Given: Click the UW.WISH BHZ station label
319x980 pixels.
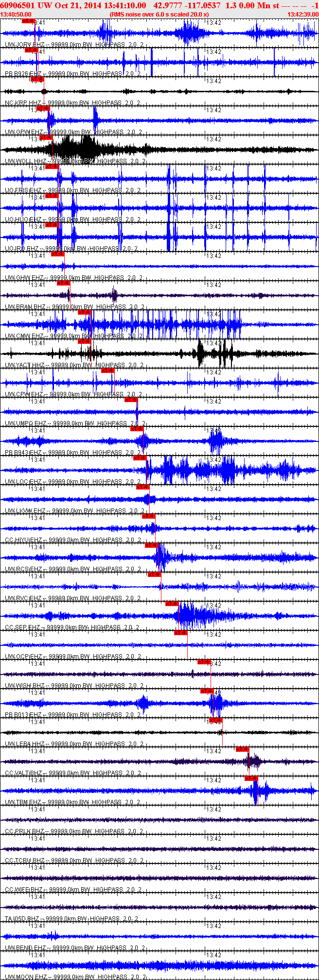Looking at the screenshot, I should point(25,686).
